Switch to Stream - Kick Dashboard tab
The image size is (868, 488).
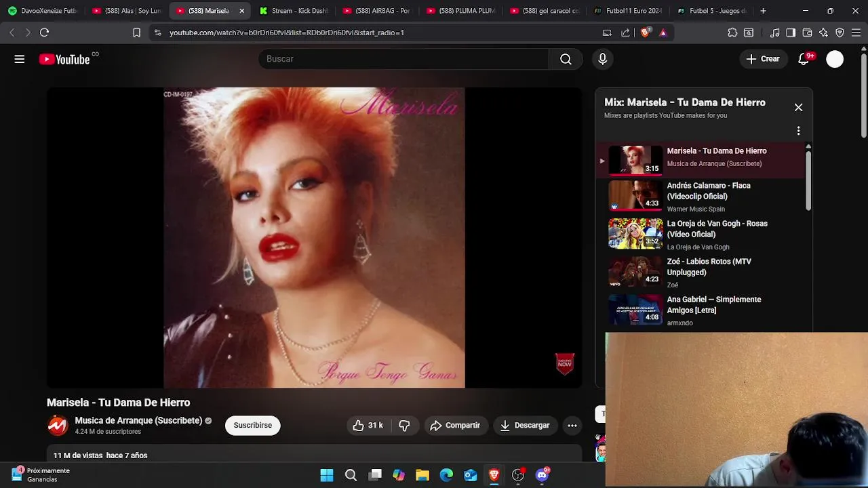pos(294,11)
